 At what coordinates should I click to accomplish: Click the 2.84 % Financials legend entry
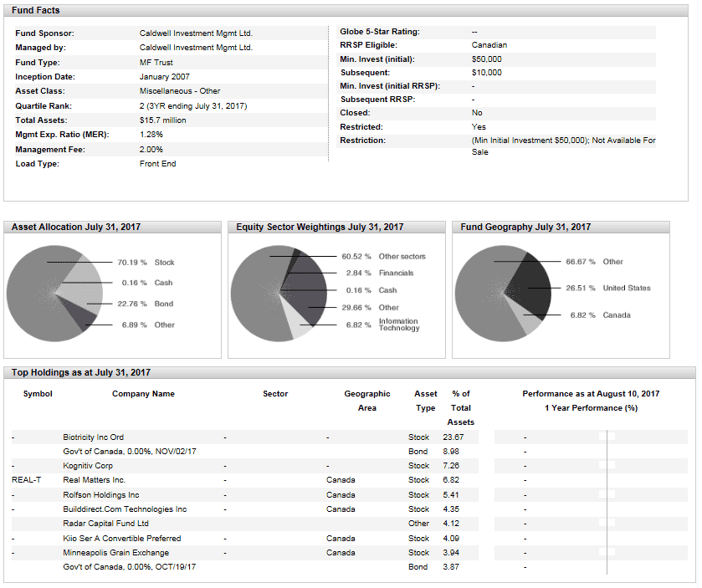coord(380,273)
